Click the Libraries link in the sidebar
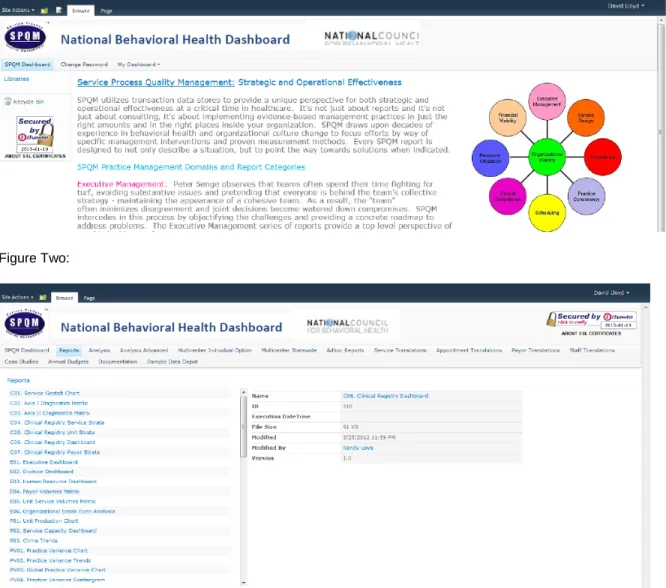The height and width of the screenshot is (588, 666). (x=17, y=79)
